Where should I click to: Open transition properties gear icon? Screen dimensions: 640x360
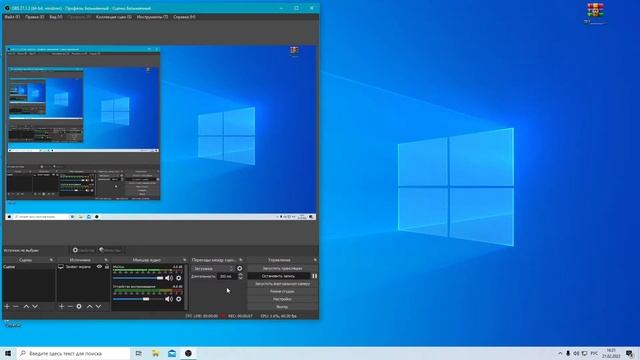tap(240, 269)
